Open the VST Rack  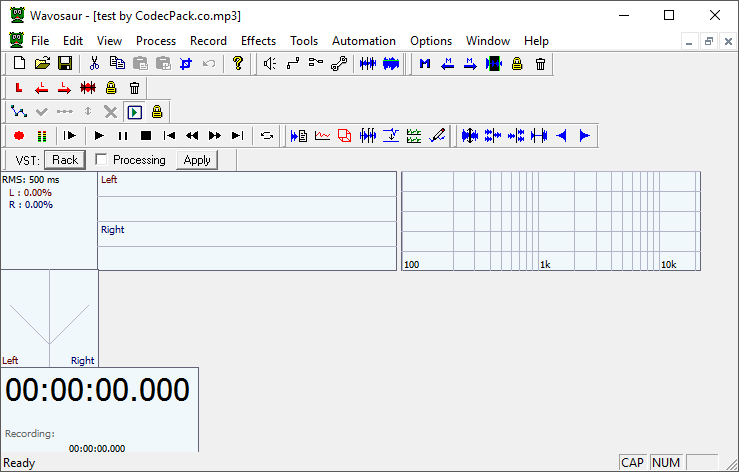click(x=65, y=160)
